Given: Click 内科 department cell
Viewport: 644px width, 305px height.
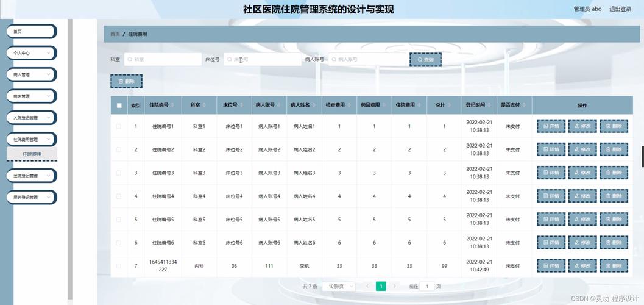Looking at the screenshot, I should [x=199, y=266].
